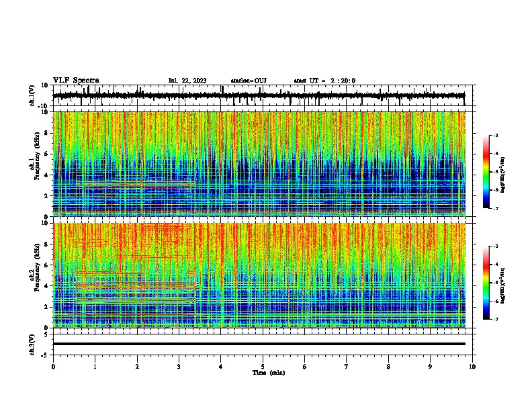
Task: Click the "ch.3(V)" axis label
Action: coord(32,345)
